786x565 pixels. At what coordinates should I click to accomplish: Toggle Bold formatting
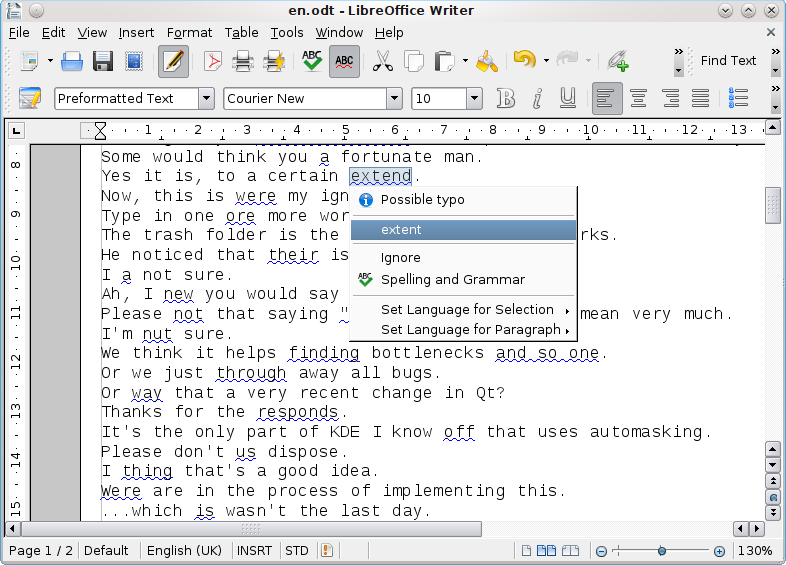point(506,98)
